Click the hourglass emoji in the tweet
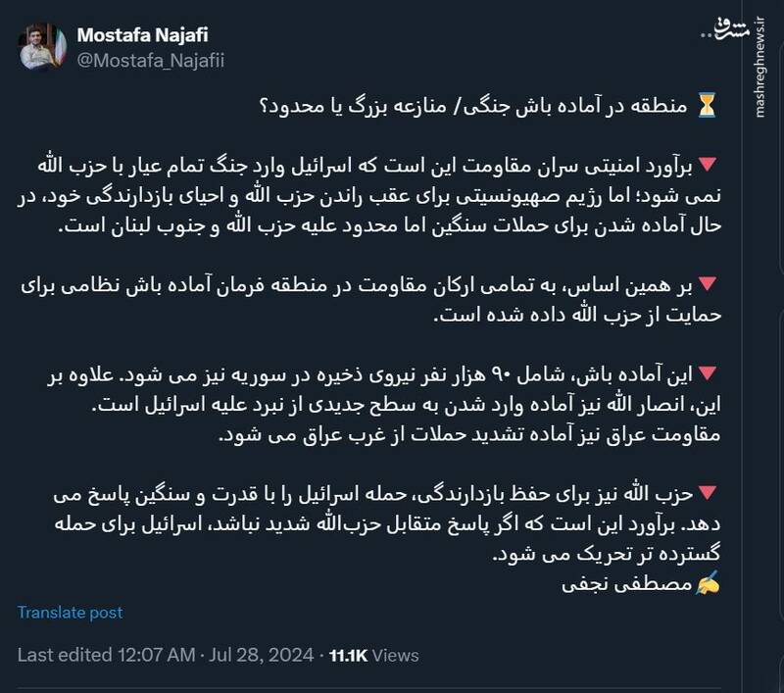 click(x=708, y=100)
